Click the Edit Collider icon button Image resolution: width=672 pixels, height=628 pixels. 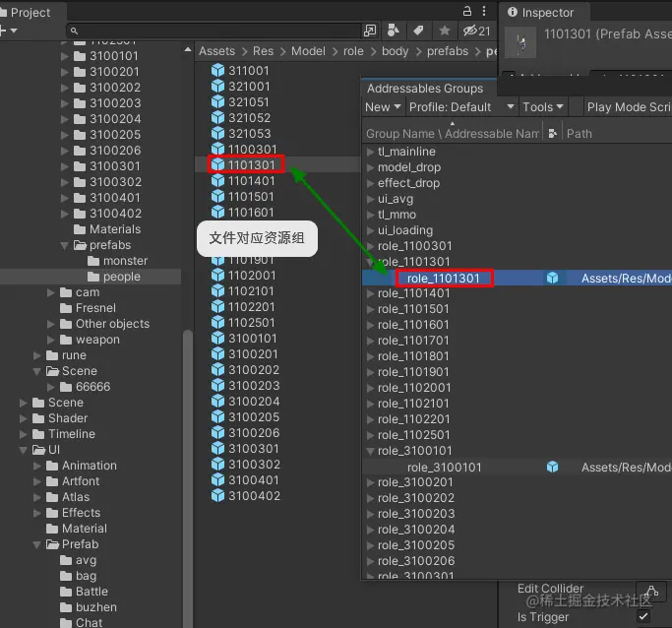[651, 592]
